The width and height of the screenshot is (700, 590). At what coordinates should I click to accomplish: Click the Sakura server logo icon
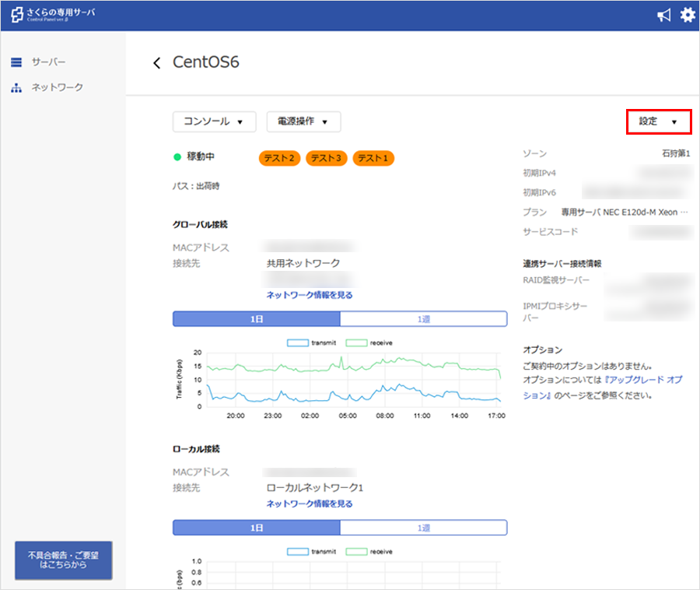[16, 16]
